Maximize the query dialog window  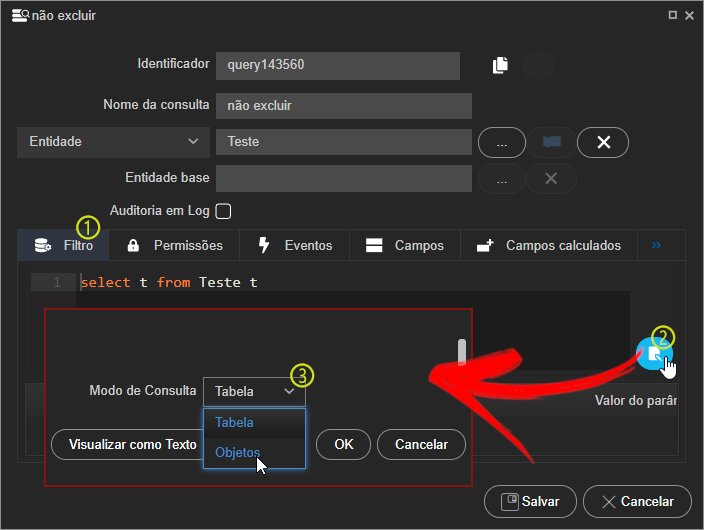pyautogui.click(x=672, y=15)
